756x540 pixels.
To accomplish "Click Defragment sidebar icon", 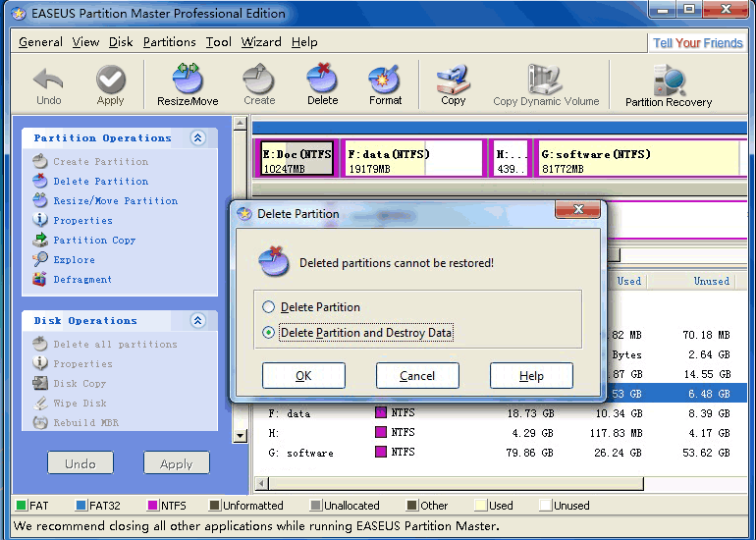I will click(x=40, y=279).
